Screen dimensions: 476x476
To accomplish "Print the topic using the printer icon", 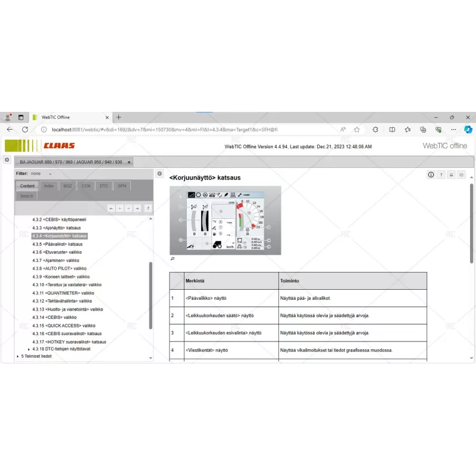I will (x=451, y=174).
